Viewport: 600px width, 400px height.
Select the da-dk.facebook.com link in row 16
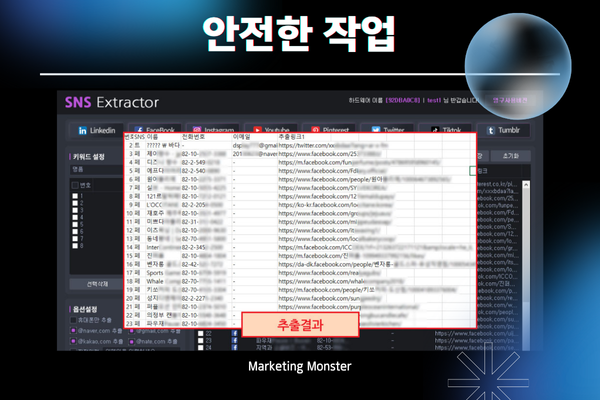point(377,264)
